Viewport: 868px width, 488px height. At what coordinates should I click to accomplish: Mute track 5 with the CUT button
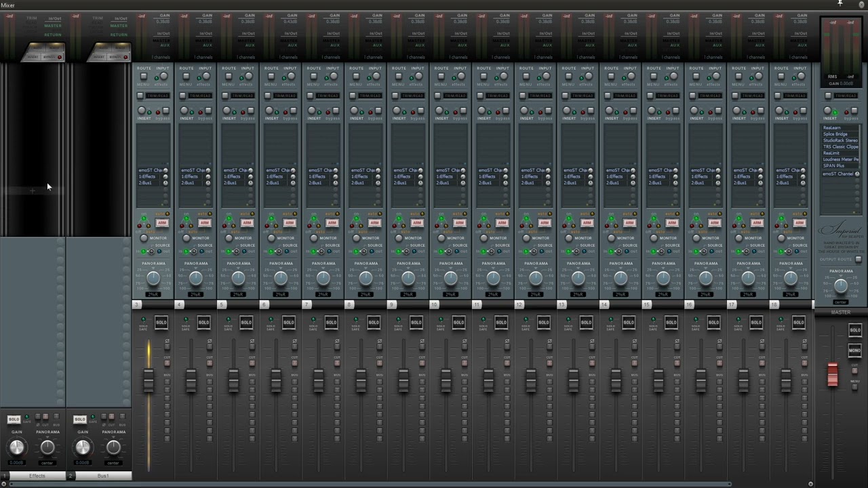252,363
